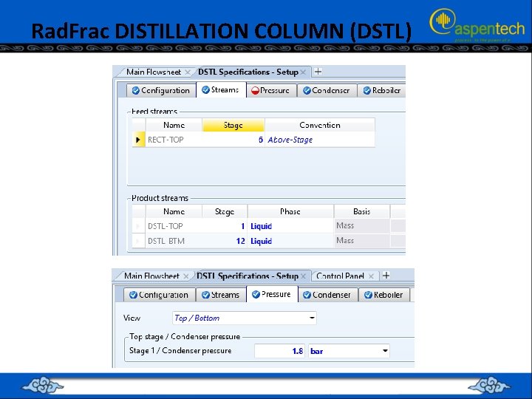
Task: Edit the feed stage value 6
Action: (233, 140)
